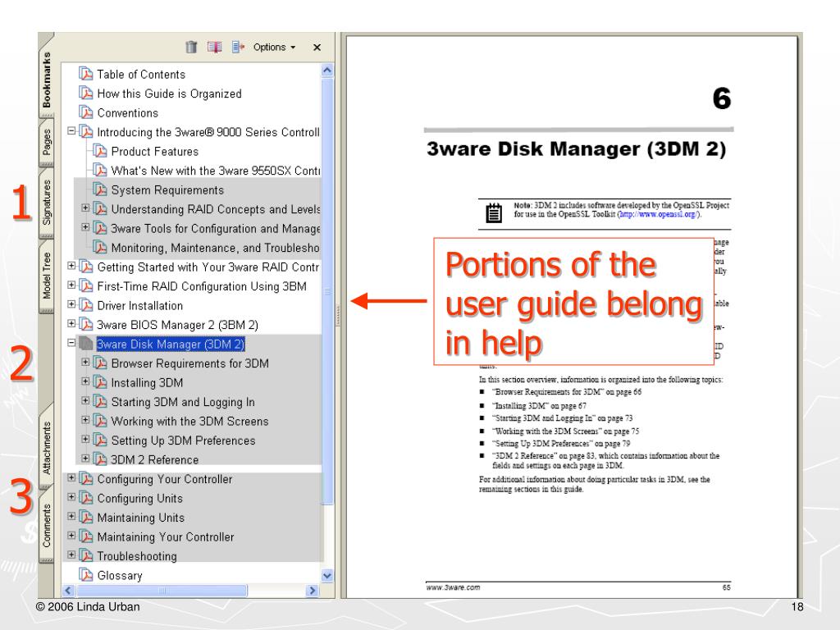Expand the Configuring Your Controller bookmark
This screenshot has width=840, height=630.
[x=71, y=477]
